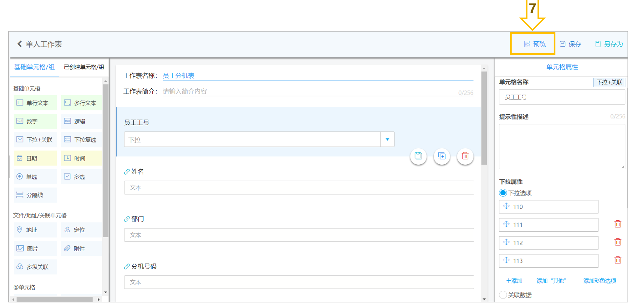This screenshot has height=308, width=644.
Task: Edit the dropdown option 112
Action: pyautogui.click(x=549, y=243)
